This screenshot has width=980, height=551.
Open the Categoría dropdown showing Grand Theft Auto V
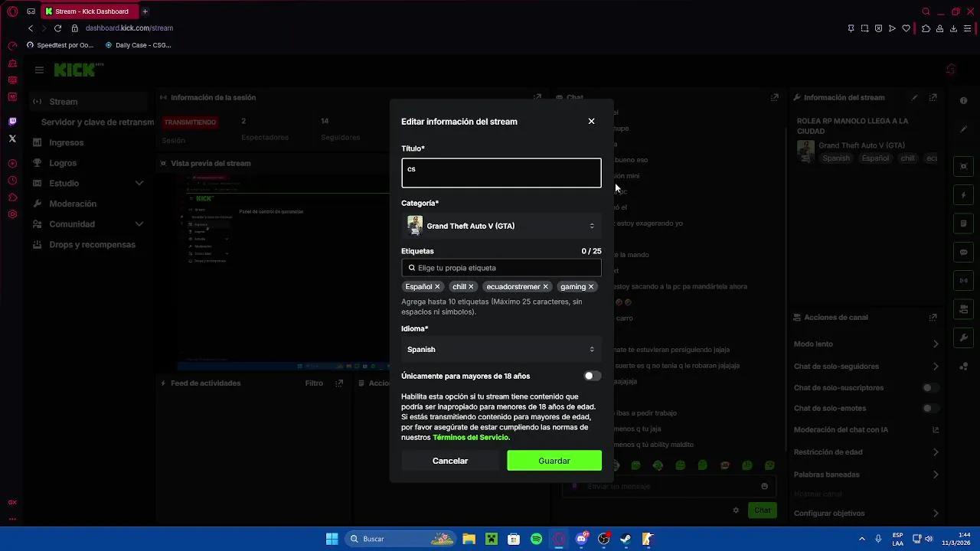pyautogui.click(x=501, y=226)
